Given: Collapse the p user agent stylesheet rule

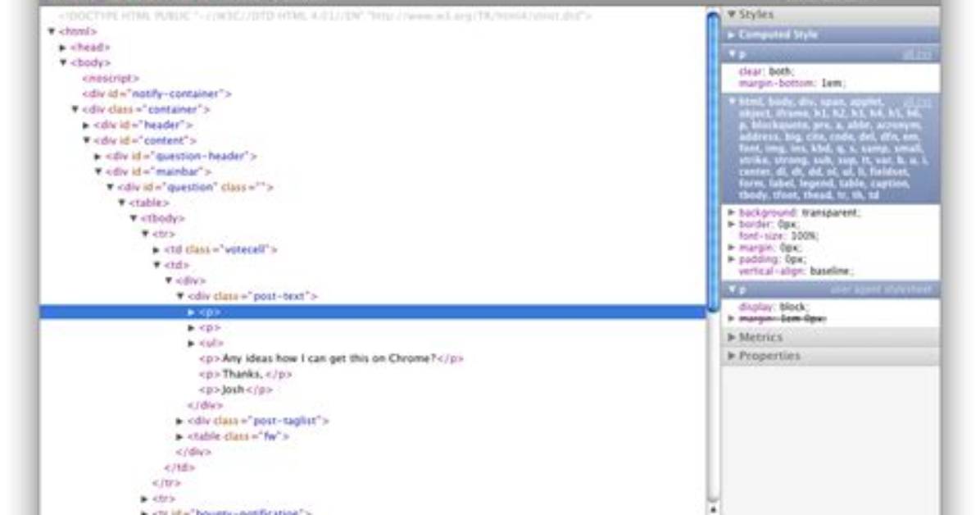Looking at the screenshot, I should point(731,289).
